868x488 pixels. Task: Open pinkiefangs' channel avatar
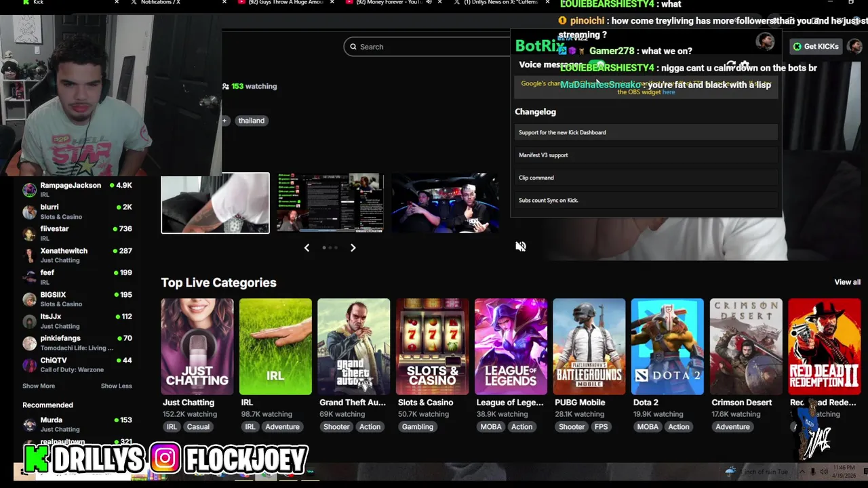tap(29, 343)
